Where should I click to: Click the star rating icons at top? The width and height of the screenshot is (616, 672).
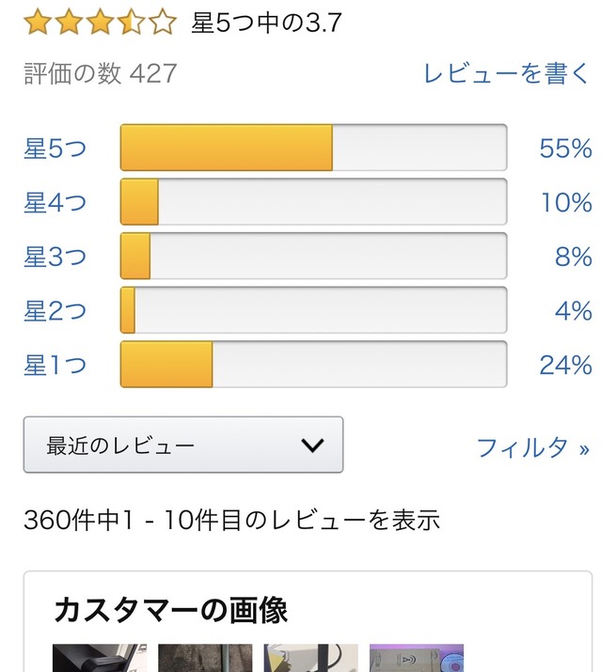(x=100, y=22)
